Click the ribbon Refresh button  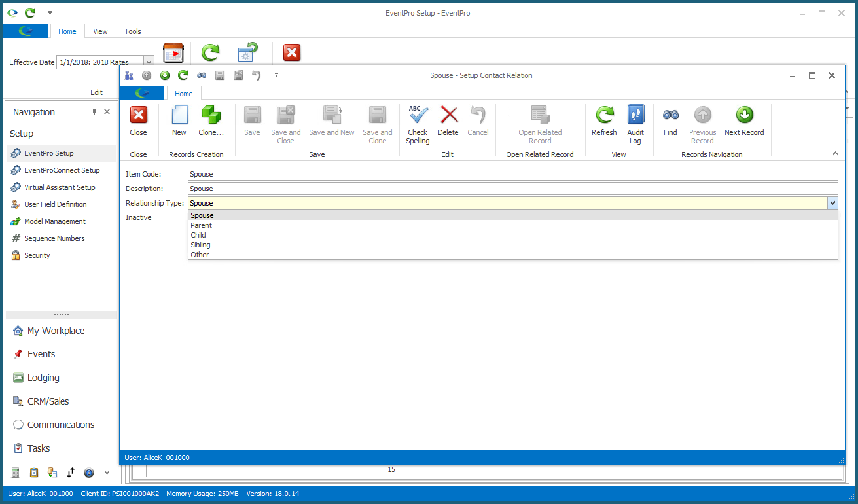(604, 121)
